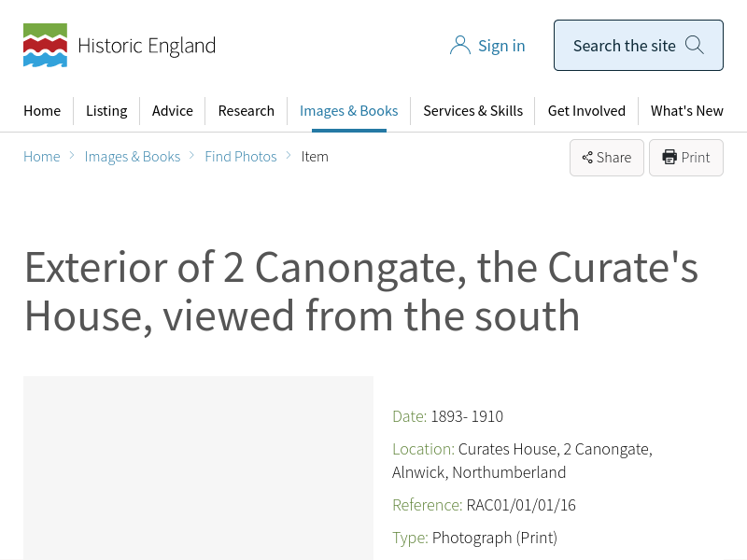The height and width of the screenshot is (560, 747).
Task: Open the Home menu item
Action: pos(42,110)
